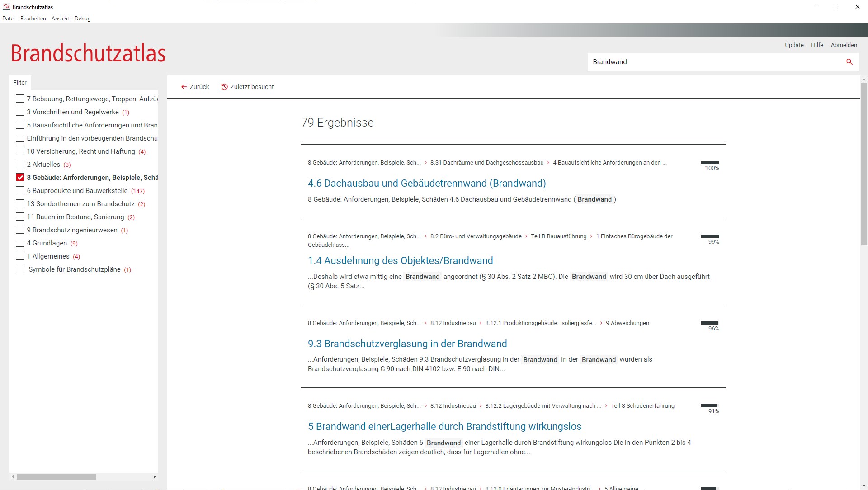This screenshot has width=868, height=490.
Task: Click the filter panel horizontal scrollbar thumb
Action: pyautogui.click(x=56, y=476)
